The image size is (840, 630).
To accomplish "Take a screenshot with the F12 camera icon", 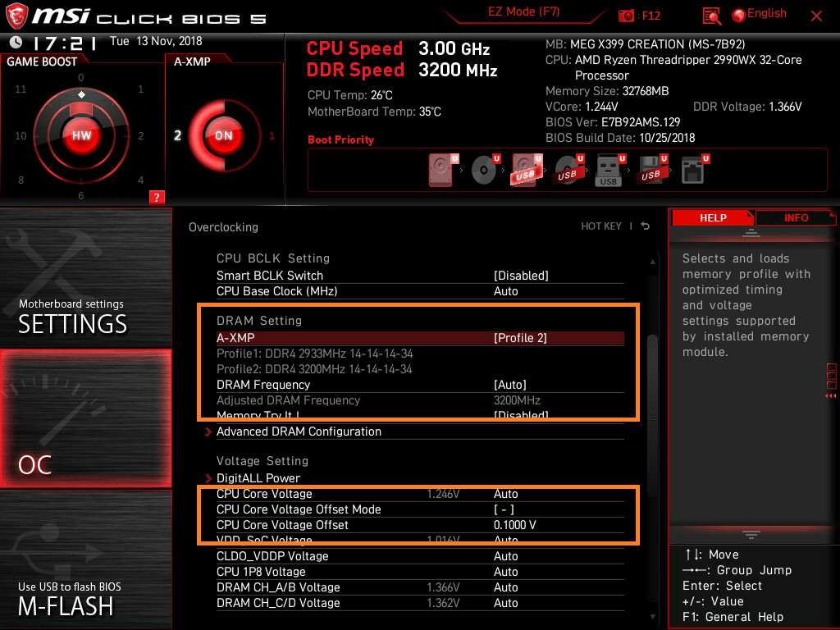I will (x=626, y=16).
